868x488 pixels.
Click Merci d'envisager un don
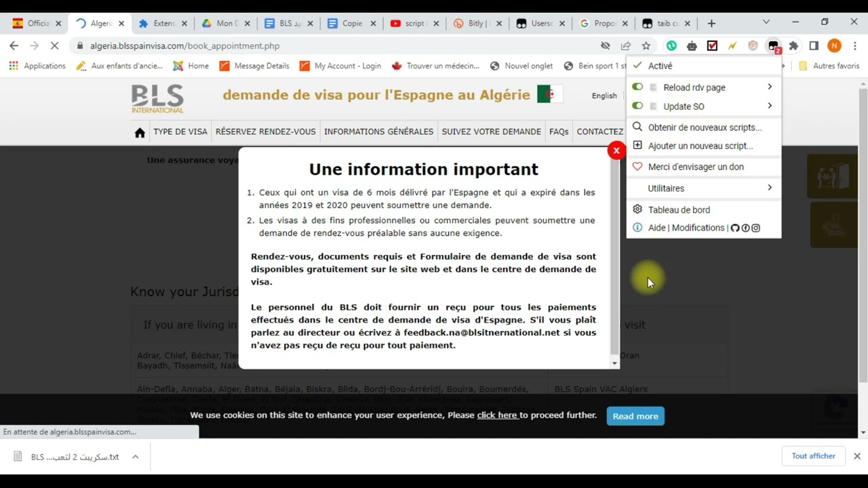[696, 167]
